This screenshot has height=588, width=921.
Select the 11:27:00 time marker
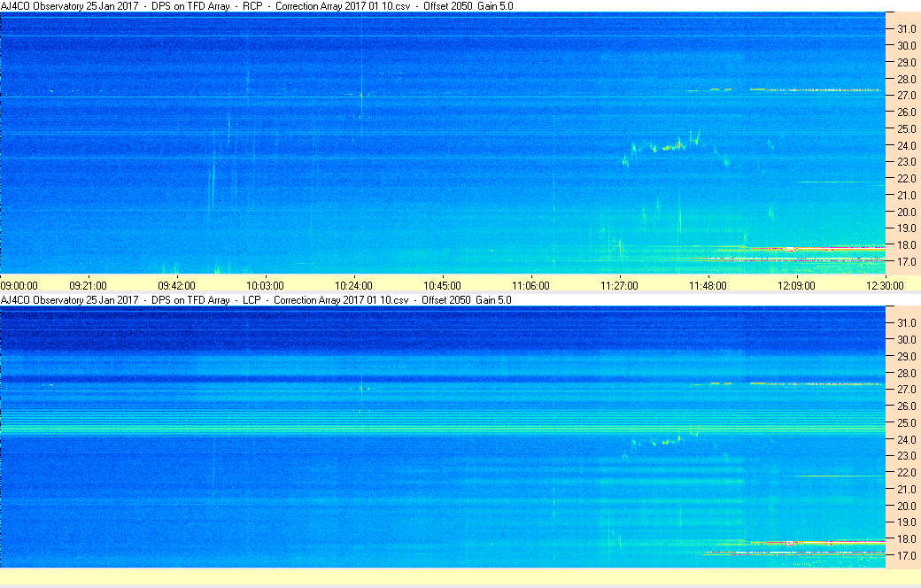pos(619,286)
